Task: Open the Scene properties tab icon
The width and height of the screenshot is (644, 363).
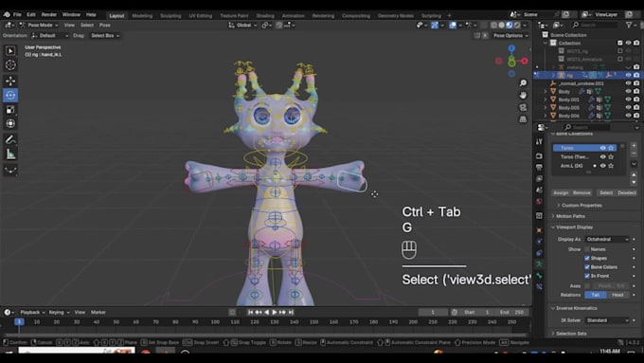Action: click(x=539, y=190)
